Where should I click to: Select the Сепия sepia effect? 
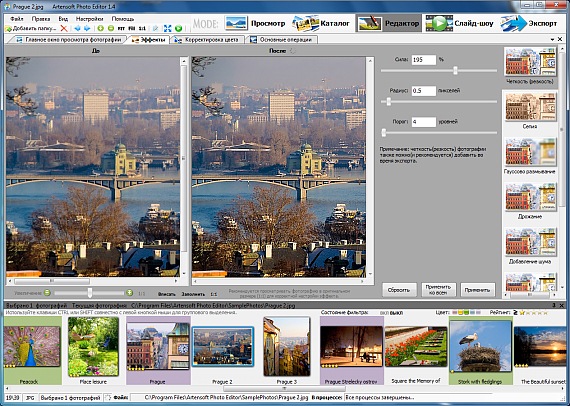[x=530, y=110]
